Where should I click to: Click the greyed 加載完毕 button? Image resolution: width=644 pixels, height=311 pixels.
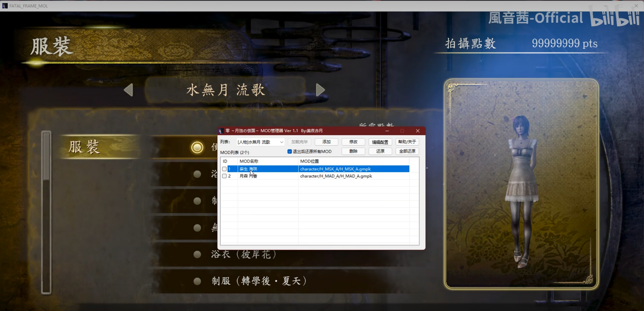(x=300, y=142)
